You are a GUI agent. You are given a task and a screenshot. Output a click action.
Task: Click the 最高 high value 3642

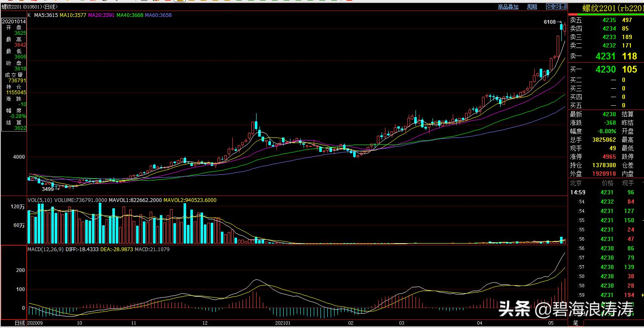tap(20, 45)
